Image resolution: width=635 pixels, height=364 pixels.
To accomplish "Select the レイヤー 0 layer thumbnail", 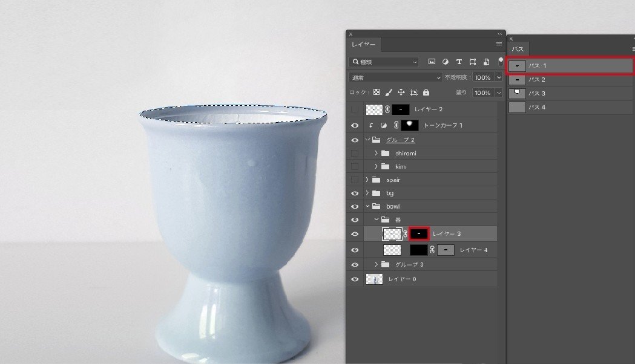I will click(x=374, y=279).
